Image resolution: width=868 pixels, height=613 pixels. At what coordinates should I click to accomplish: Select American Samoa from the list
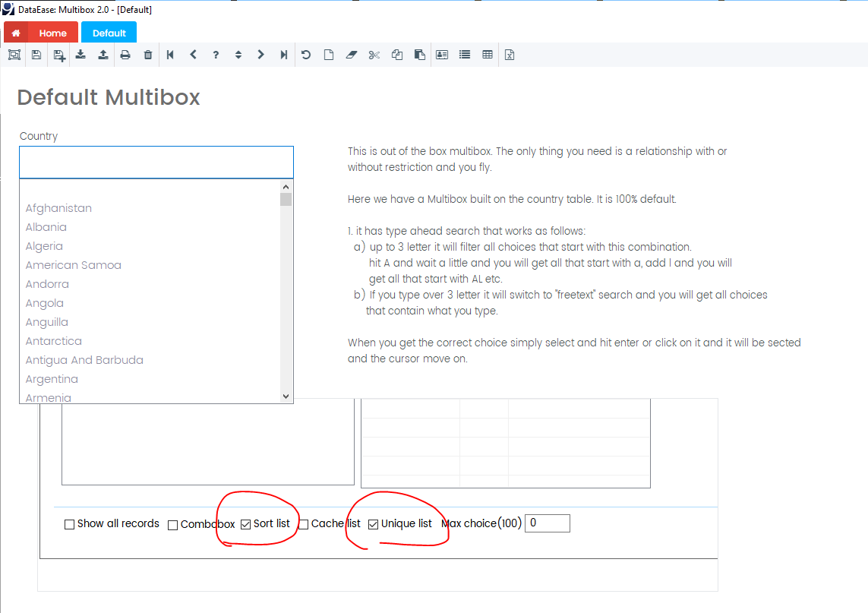pyautogui.click(x=73, y=264)
